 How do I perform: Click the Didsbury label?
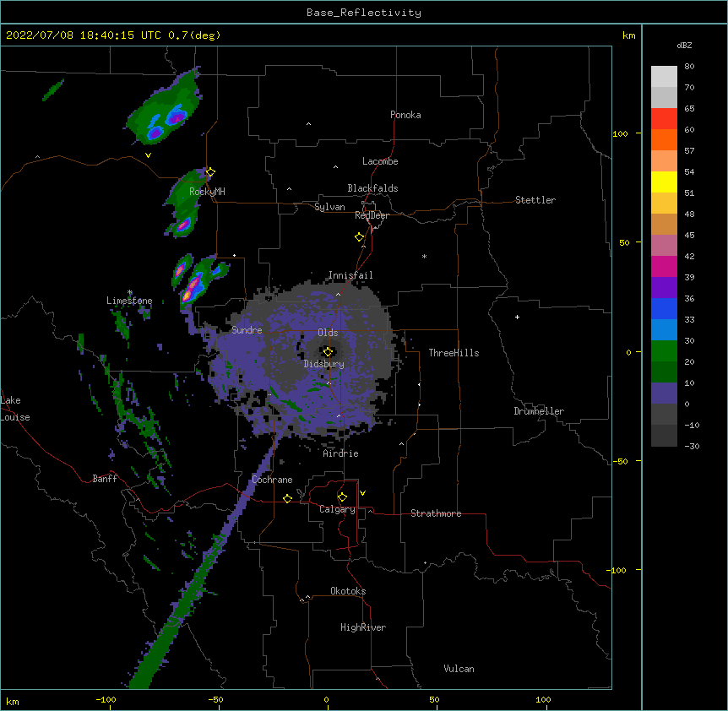pos(324,364)
